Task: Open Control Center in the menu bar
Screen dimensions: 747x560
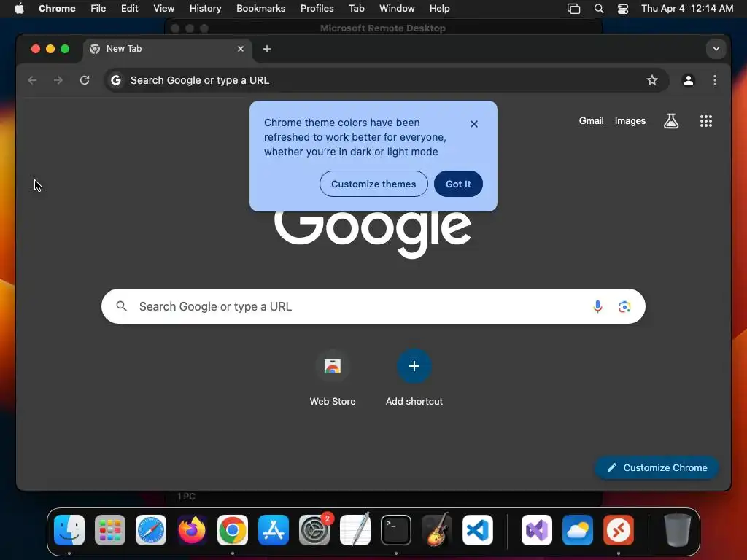Action: (623, 9)
